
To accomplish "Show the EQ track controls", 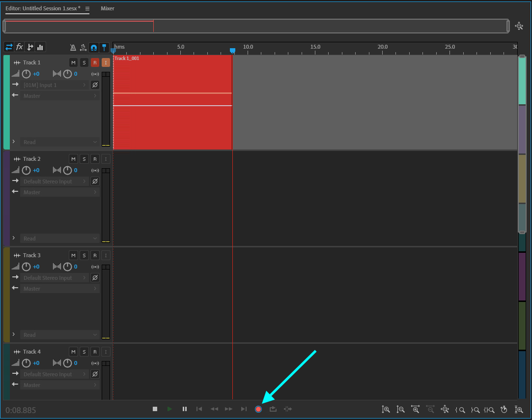I will (x=40, y=47).
